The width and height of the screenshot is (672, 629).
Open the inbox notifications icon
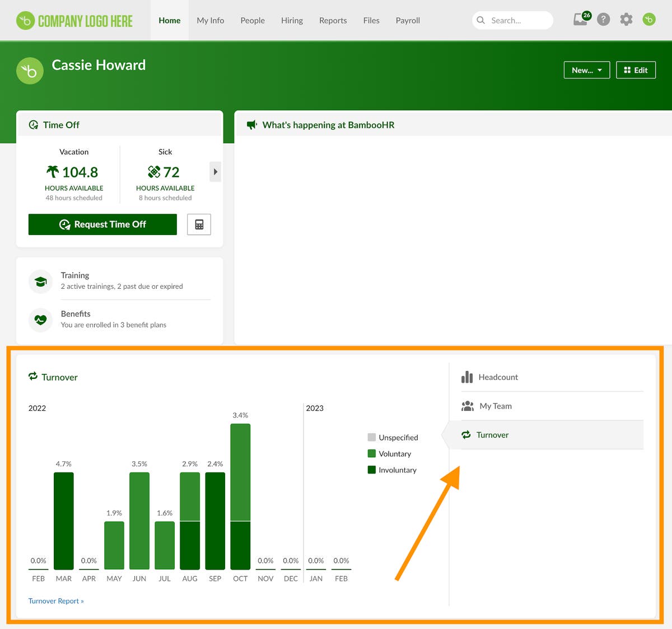tap(581, 20)
